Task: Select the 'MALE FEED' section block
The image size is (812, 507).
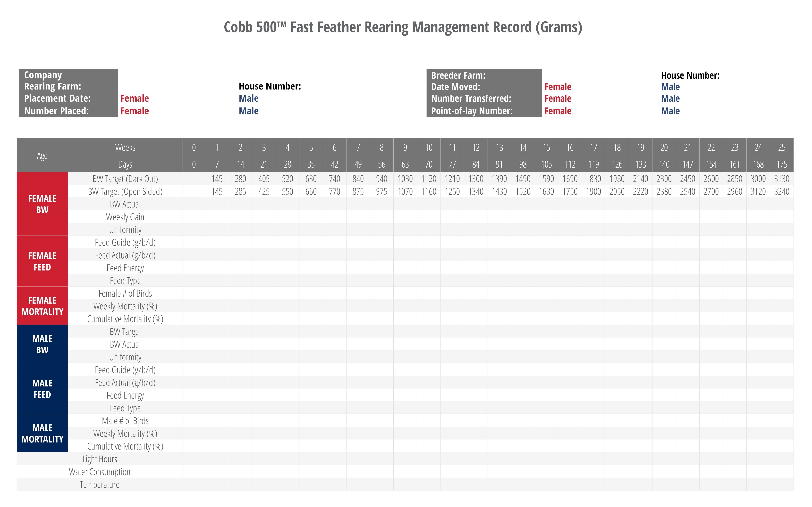Action: [x=42, y=389]
